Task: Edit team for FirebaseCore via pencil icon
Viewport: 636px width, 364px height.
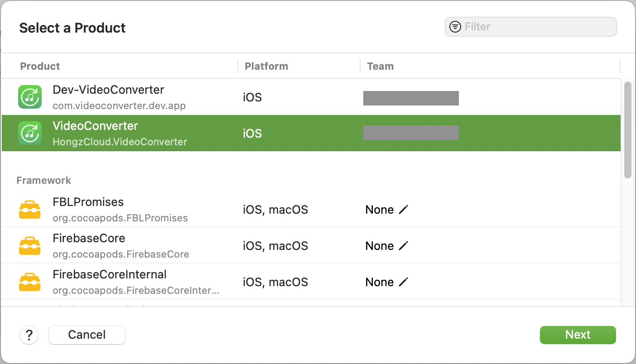Action: tap(403, 246)
